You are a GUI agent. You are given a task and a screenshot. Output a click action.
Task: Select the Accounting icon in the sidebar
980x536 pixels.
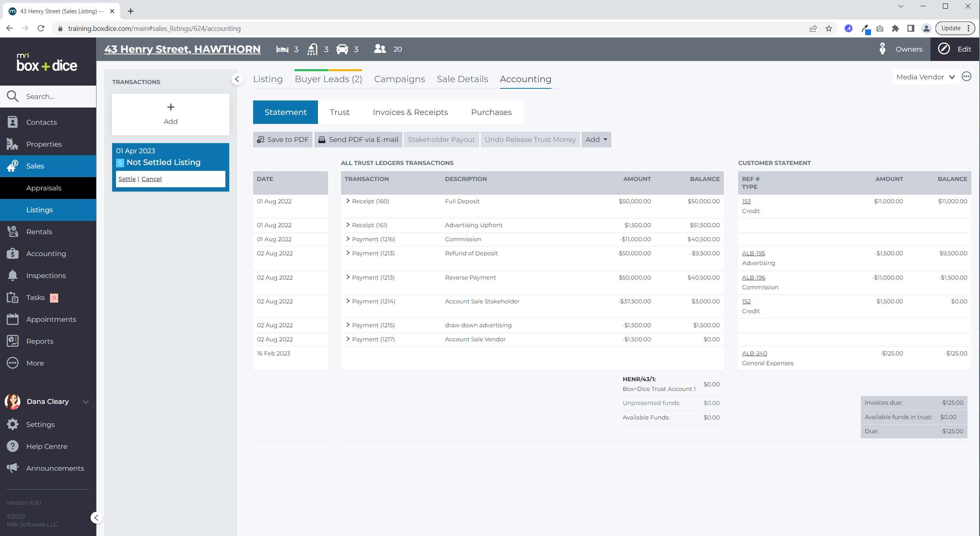(13, 253)
